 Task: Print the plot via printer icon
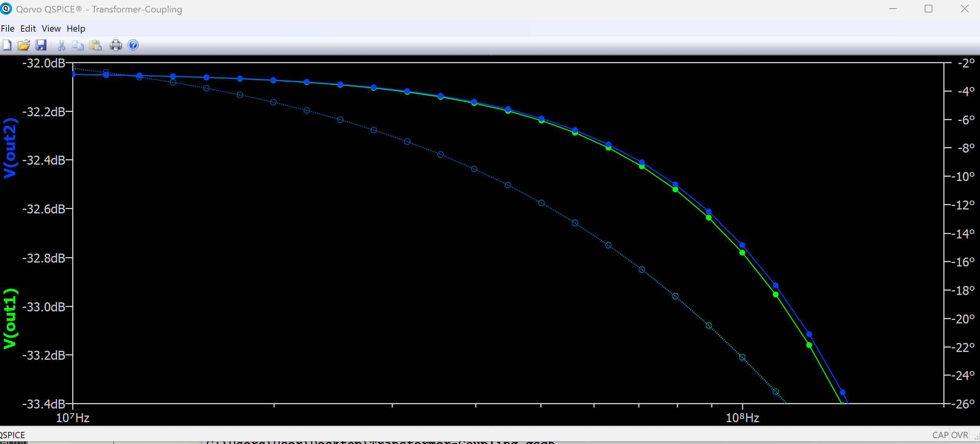tap(116, 45)
